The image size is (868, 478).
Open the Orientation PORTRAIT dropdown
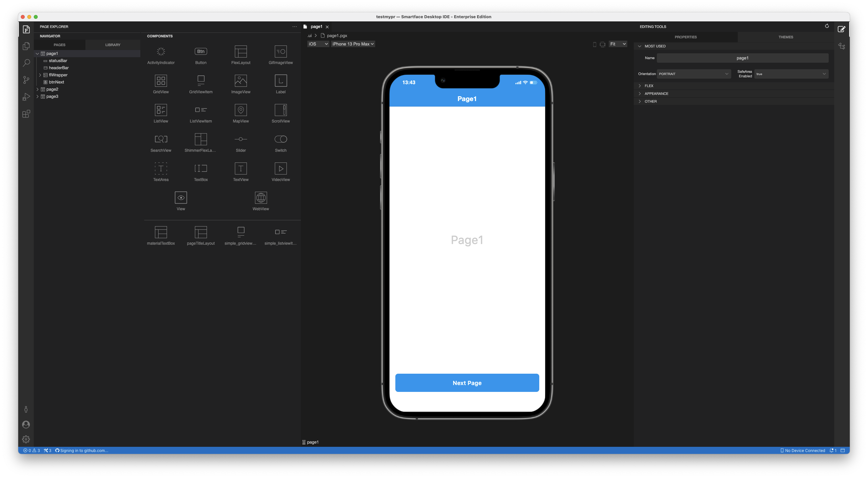click(x=694, y=74)
